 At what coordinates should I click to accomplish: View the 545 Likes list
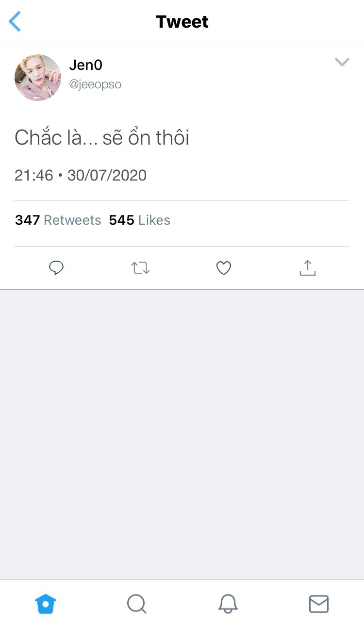[x=140, y=220]
